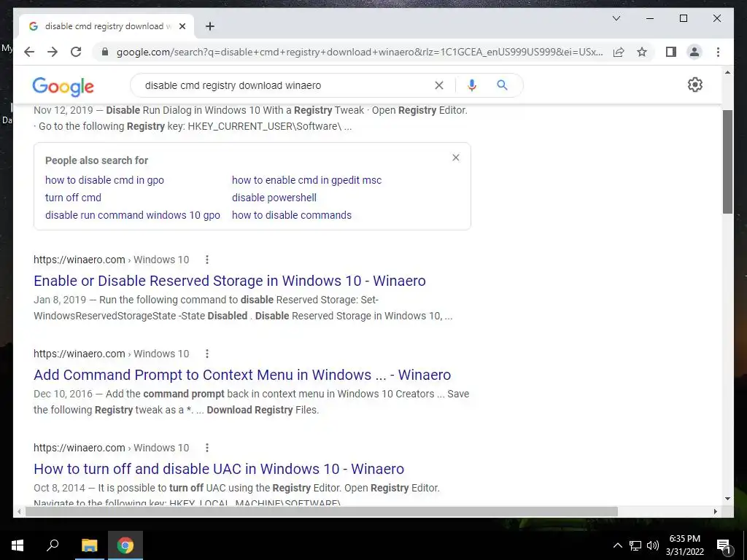Go back to the previous page
747x560 pixels.
point(29,52)
